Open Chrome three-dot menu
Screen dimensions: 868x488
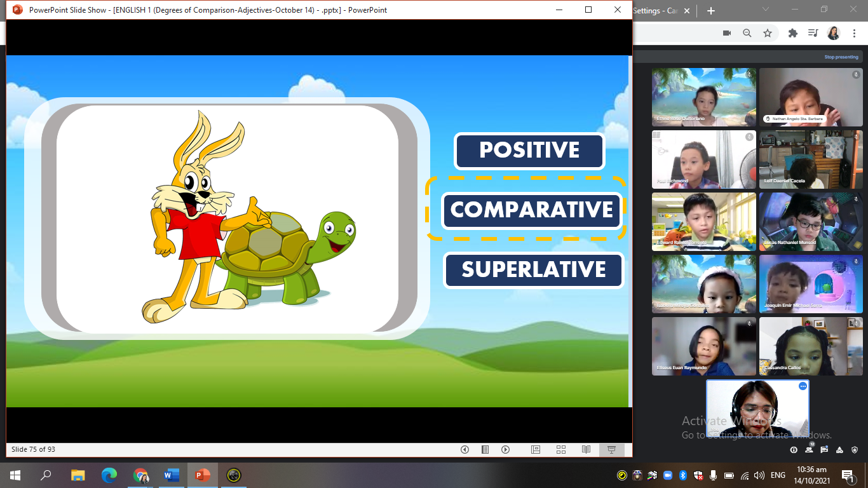[853, 33]
